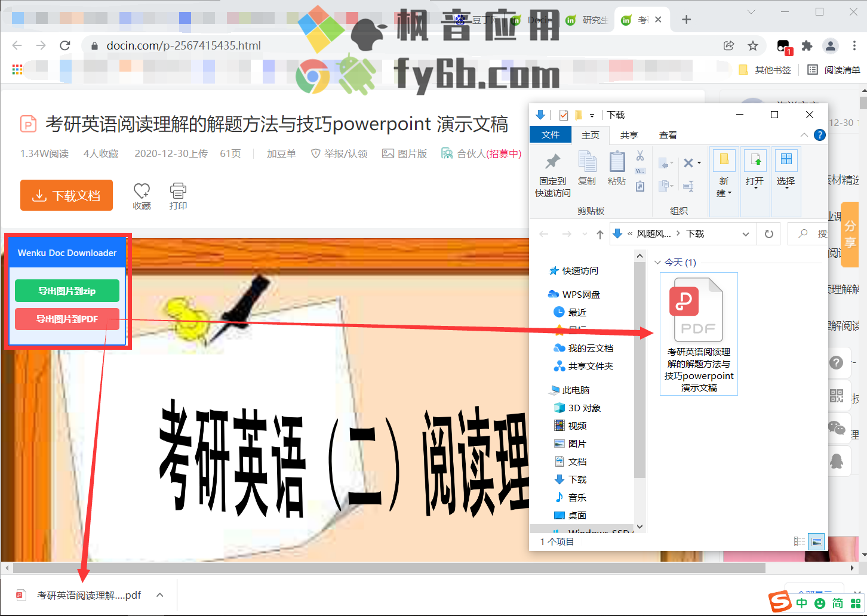Refresh the Explorer 下载 folder
Screen dimensions: 867x616
[x=769, y=234]
